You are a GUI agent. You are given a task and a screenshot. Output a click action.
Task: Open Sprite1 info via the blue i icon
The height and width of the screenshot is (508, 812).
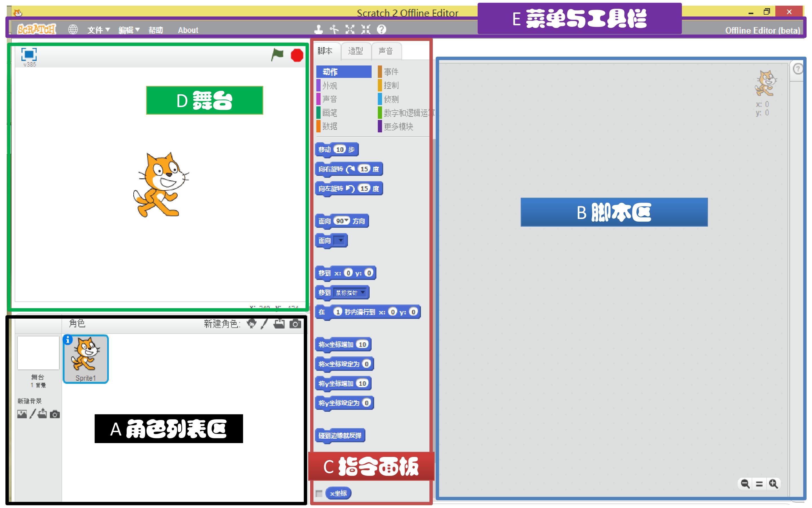pyautogui.click(x=67, y=340)
